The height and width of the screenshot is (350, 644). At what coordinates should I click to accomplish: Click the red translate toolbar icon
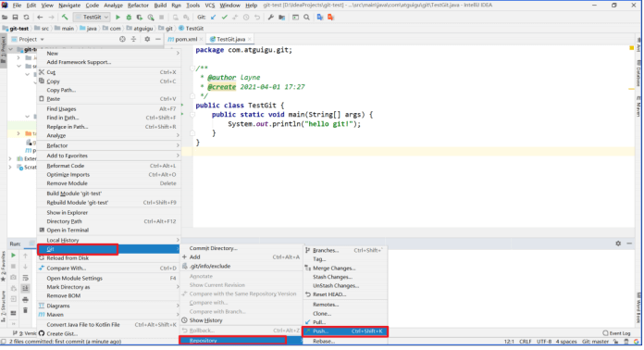(330, 18)
